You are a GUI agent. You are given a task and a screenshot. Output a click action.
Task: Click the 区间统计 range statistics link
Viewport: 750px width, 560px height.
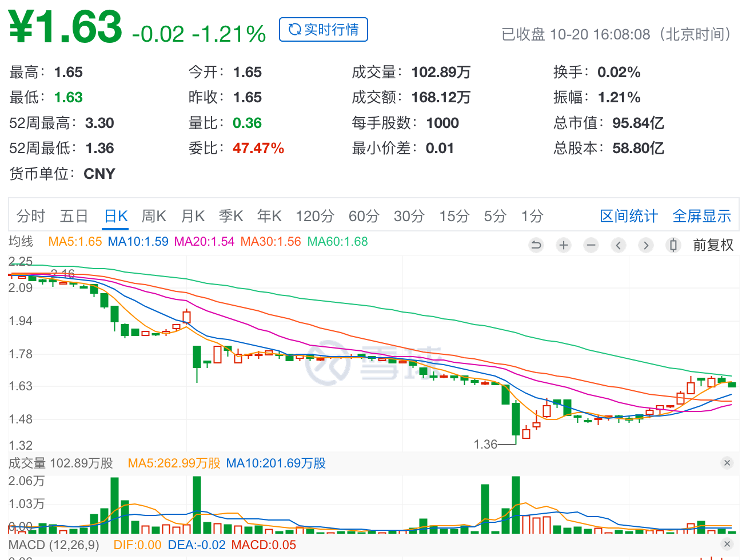tap(629, 216)
